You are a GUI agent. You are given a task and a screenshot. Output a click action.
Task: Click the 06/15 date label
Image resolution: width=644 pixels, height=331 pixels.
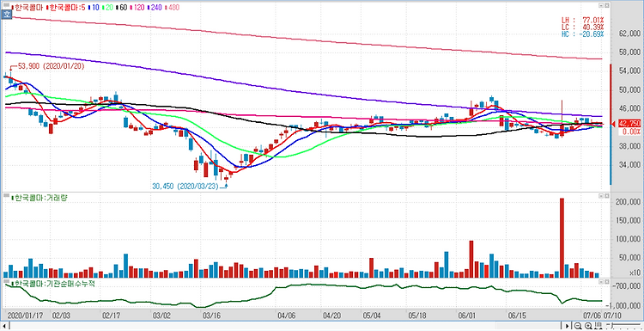pyautogui.click(x=517, y=316)
